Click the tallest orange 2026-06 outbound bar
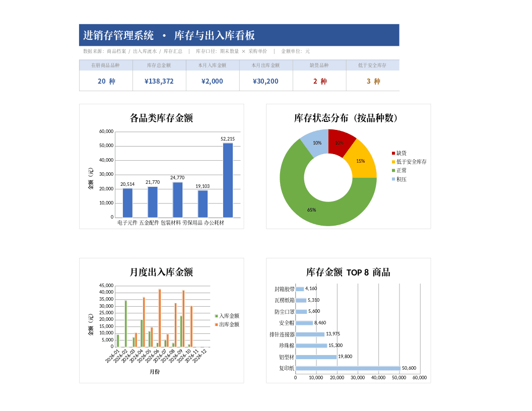The image size is (532, 411). 160,318
